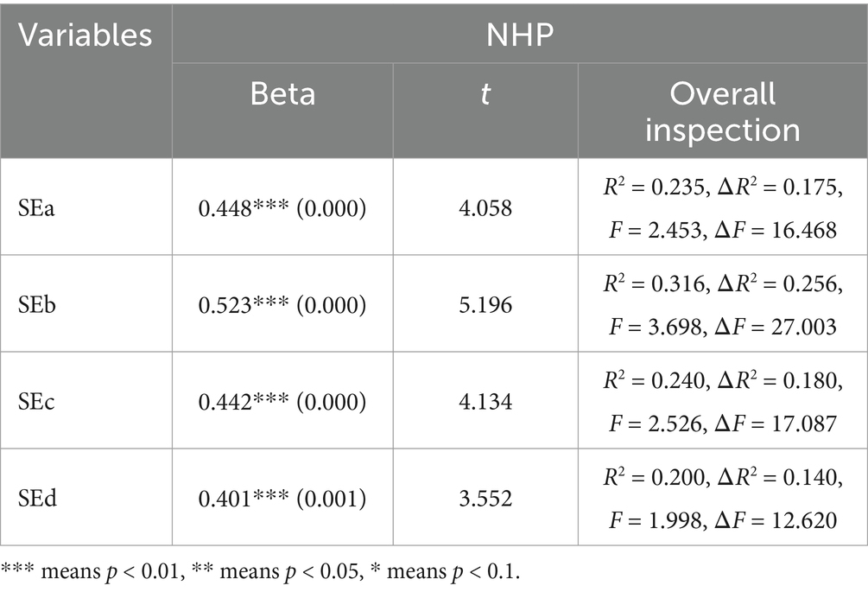The height and width of the screenshot is (592, 868).
Task: Click the cell with R² = 0.316
Action: pyautogui.click(x=722, y=304)
